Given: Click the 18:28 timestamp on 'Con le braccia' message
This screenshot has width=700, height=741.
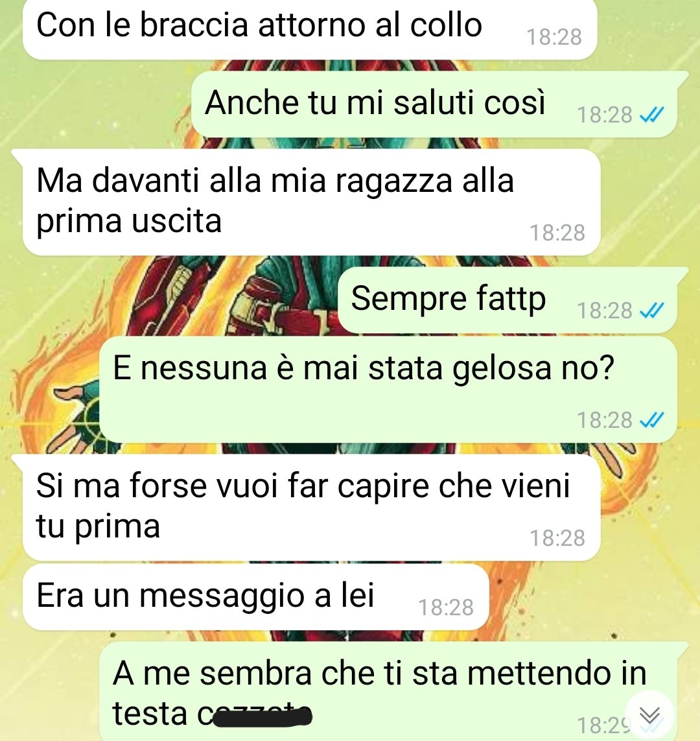Looking at the screenshot, I should 554,37.
